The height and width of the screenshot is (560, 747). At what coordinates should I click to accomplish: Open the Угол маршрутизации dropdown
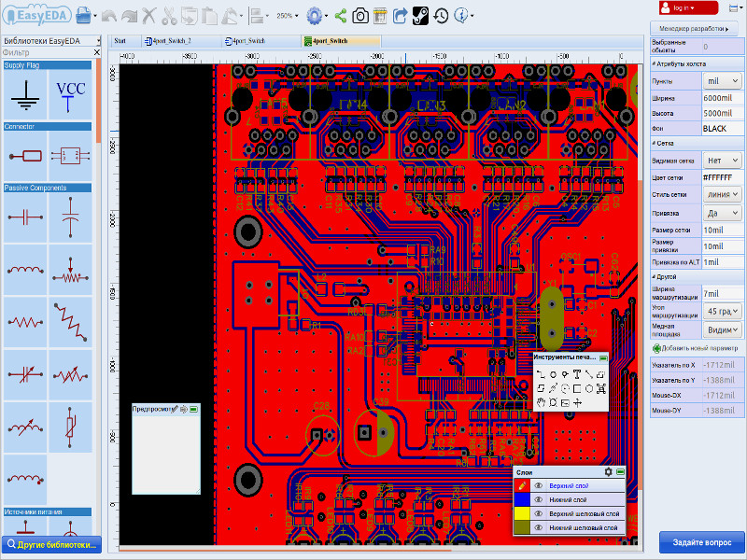click(x=723, y=311)
